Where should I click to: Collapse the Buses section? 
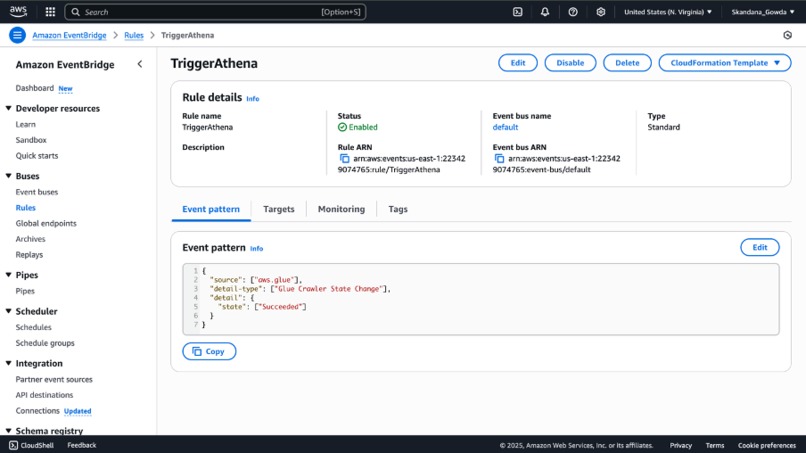[9, 176]
